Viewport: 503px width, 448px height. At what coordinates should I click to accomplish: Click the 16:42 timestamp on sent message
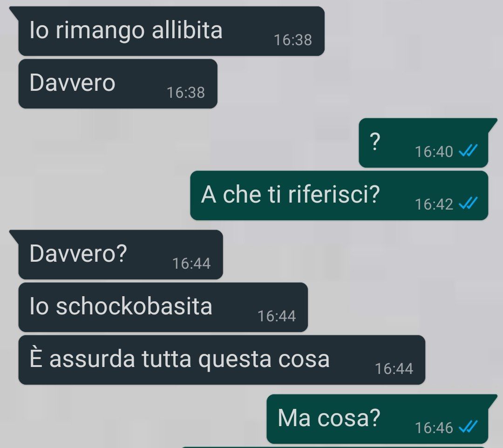tap(434, 204)
